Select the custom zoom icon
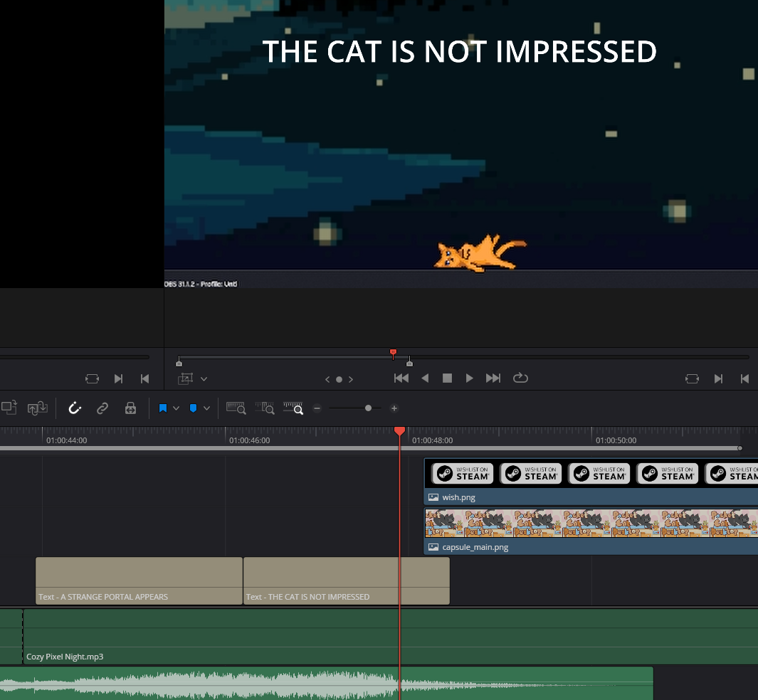This screenshot has width=758, height=700. click(293, 408)
